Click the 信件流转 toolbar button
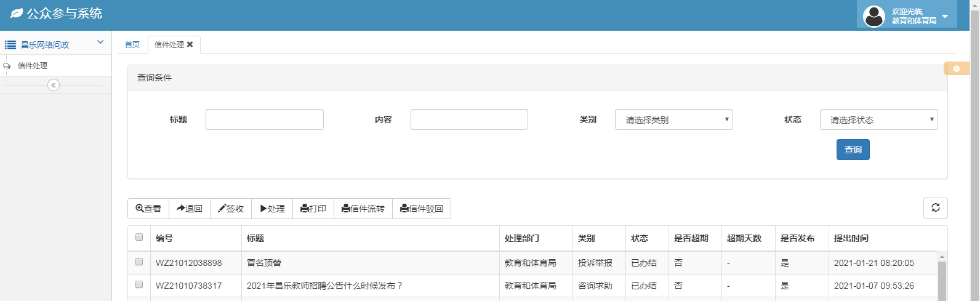980x301 pixels. [x=363, y=209]
